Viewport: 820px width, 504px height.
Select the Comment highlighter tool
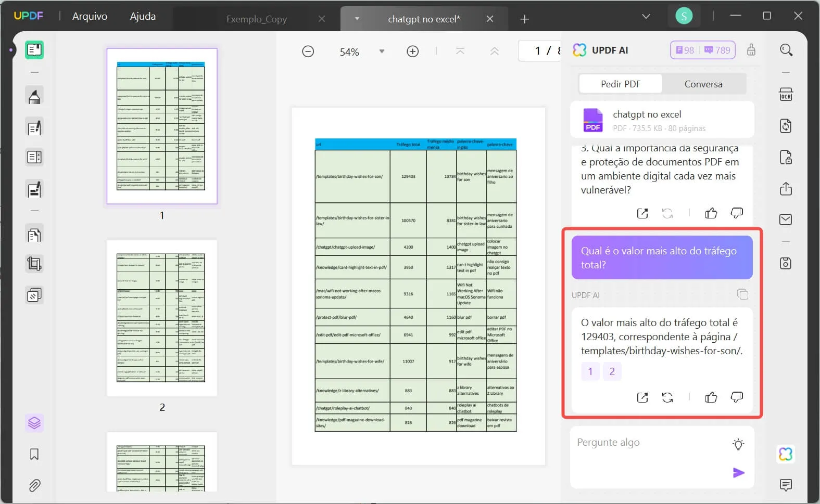coord(34,96)
